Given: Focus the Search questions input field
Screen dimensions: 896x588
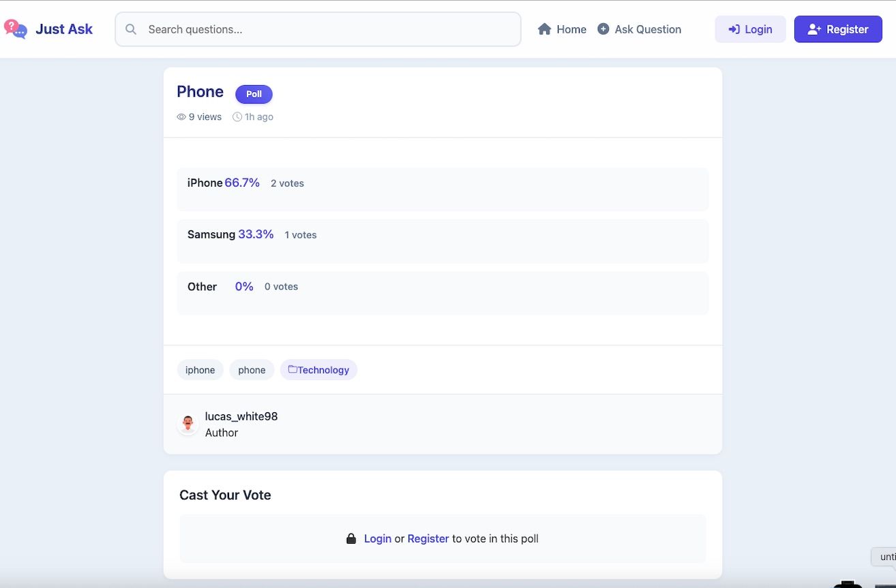Looking at the screenshot, I should [x=327, y=29].
